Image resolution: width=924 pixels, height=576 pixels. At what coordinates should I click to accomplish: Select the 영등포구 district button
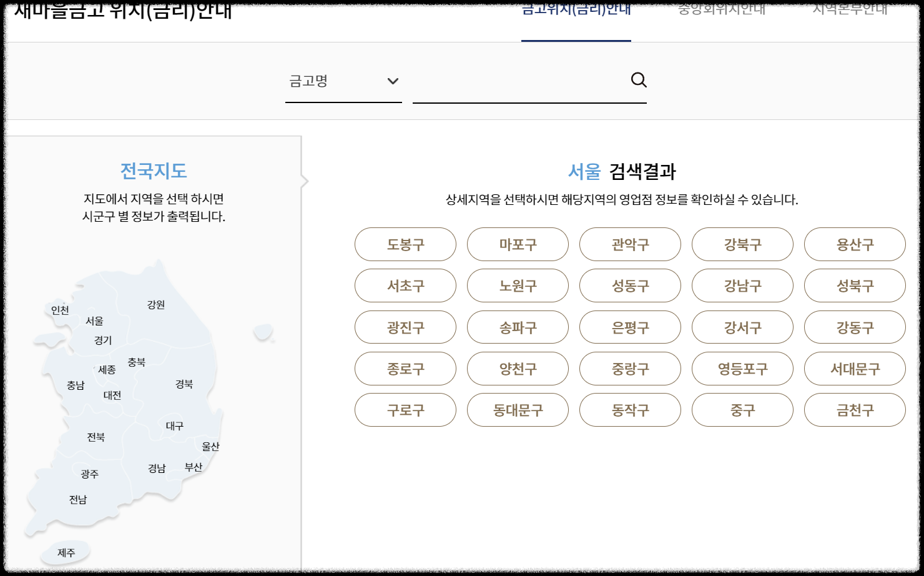pos(742,369)
